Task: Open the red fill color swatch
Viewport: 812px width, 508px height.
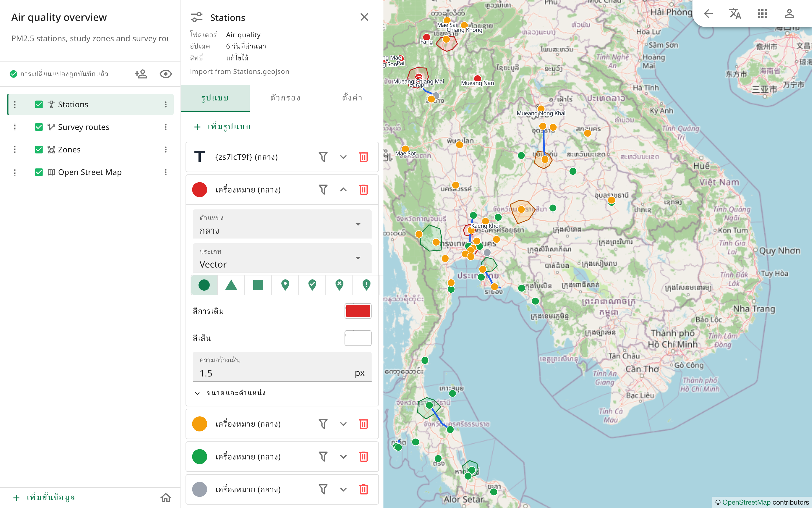Action: pos(358,311)
